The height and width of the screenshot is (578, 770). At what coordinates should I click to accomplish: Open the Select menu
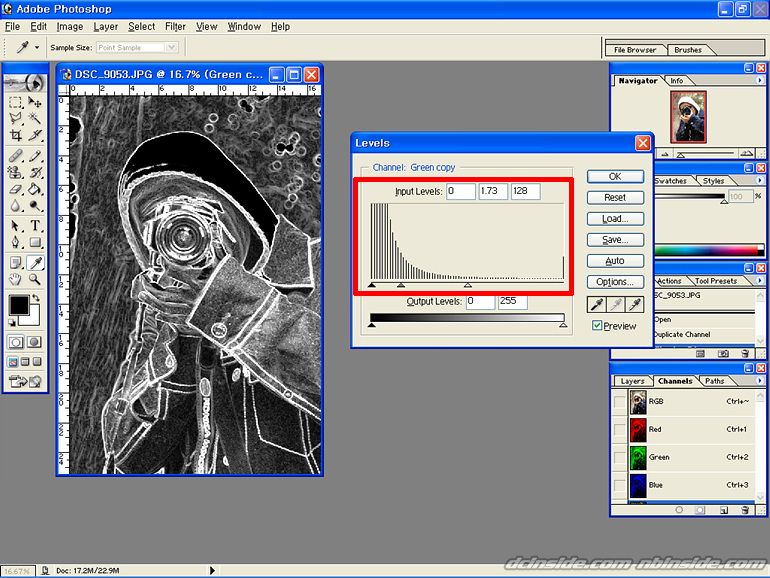tap(141, 27)
